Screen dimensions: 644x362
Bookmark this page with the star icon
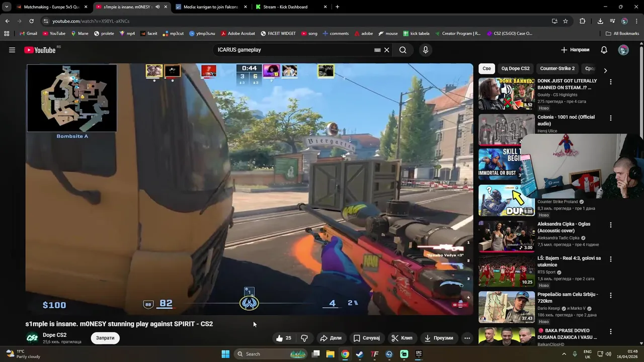coord(566,21)
